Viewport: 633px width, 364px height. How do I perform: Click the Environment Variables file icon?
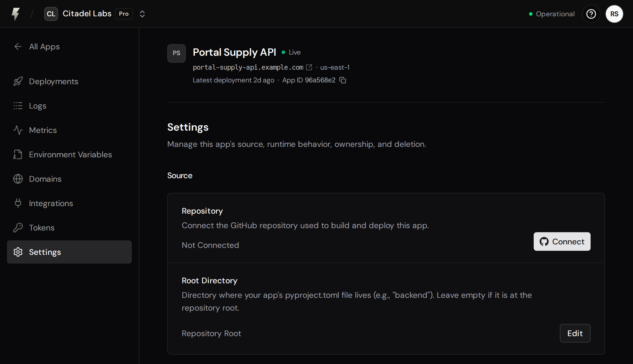tap(18, 154)
